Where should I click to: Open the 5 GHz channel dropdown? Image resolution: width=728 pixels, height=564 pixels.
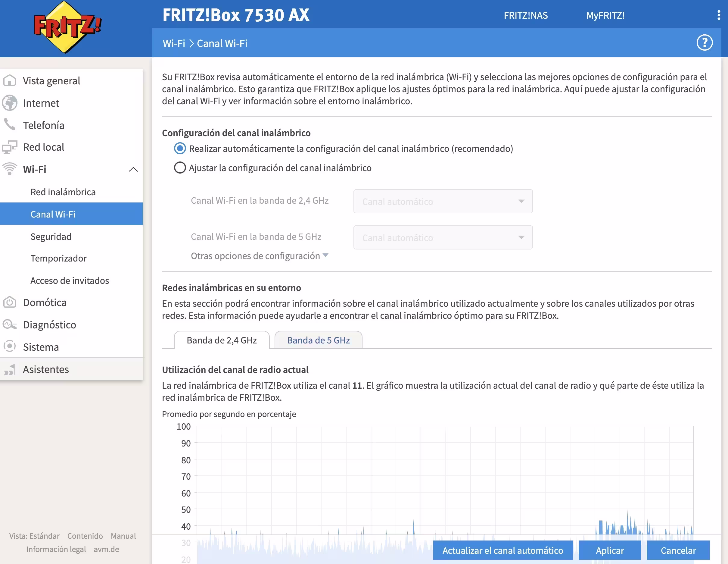click(x=443, y=237)
